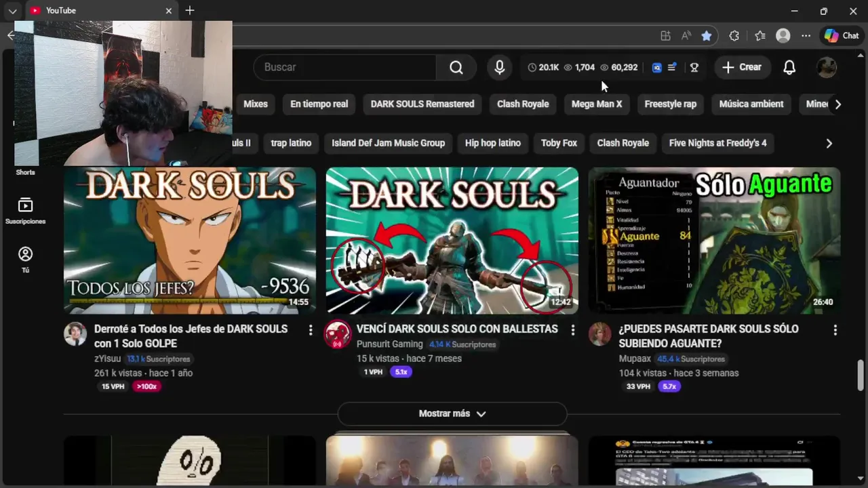Open options for the Mupaax Aguante video
868x488 pixels.
tap(835, 330)
